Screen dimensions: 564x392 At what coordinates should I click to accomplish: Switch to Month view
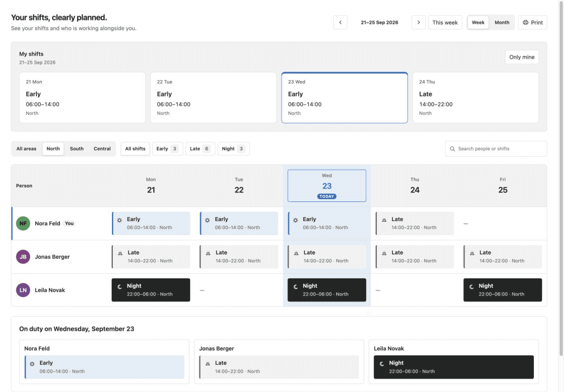pyautogui.click(x=502, y=23)
